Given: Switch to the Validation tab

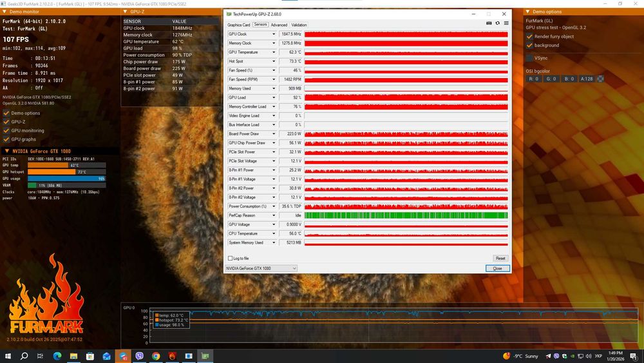Looking at the screenshot, I should click(x=299, y=25).
